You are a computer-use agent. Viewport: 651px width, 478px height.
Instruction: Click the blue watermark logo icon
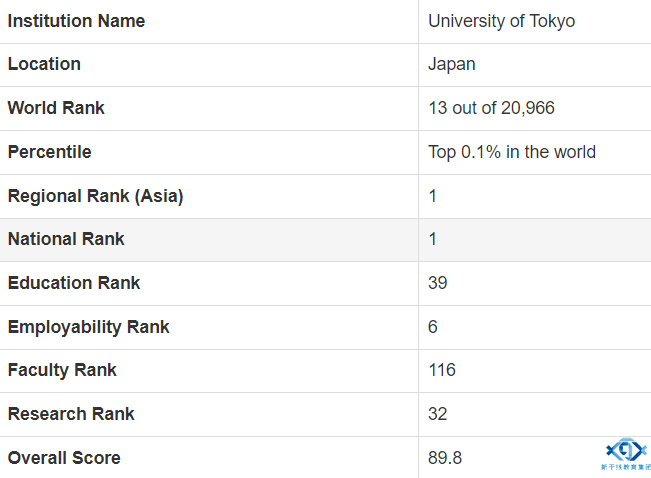[627, 451]
